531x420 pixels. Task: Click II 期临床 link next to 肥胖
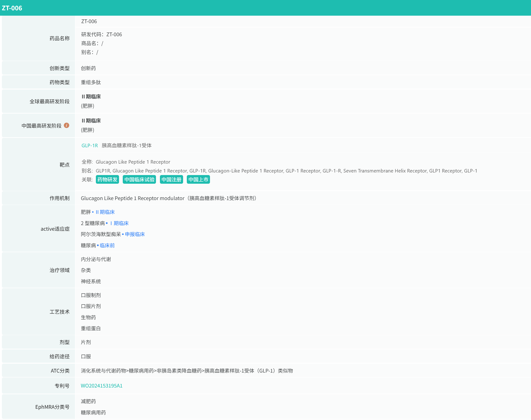[x=105, y=212]
